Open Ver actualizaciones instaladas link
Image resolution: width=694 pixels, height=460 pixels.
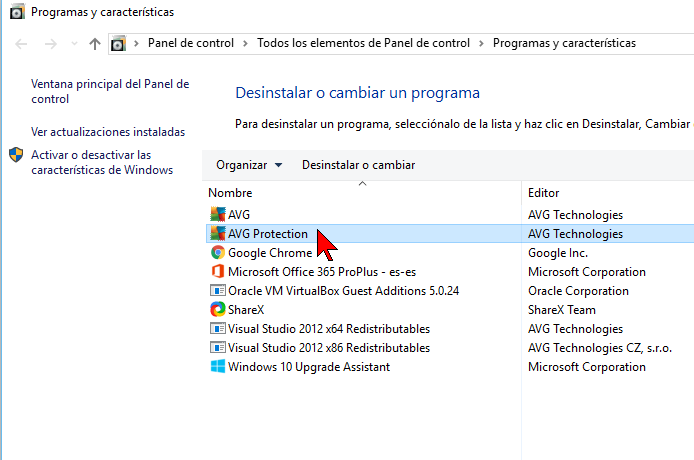tap(108, 132)
